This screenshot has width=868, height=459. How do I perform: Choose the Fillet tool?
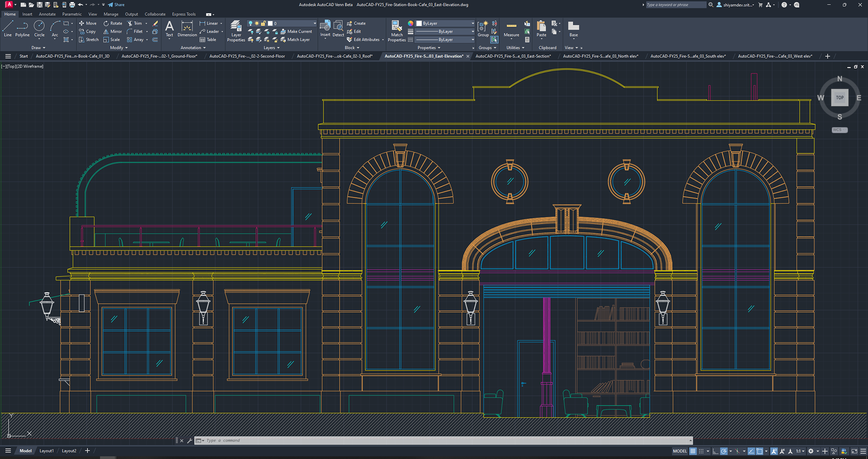tap(135, 32)
